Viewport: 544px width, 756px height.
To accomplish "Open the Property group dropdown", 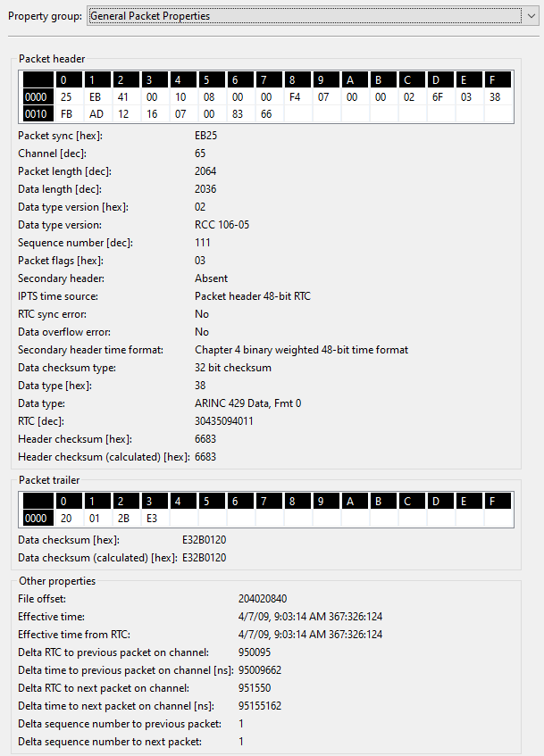I will click(304, 15).
